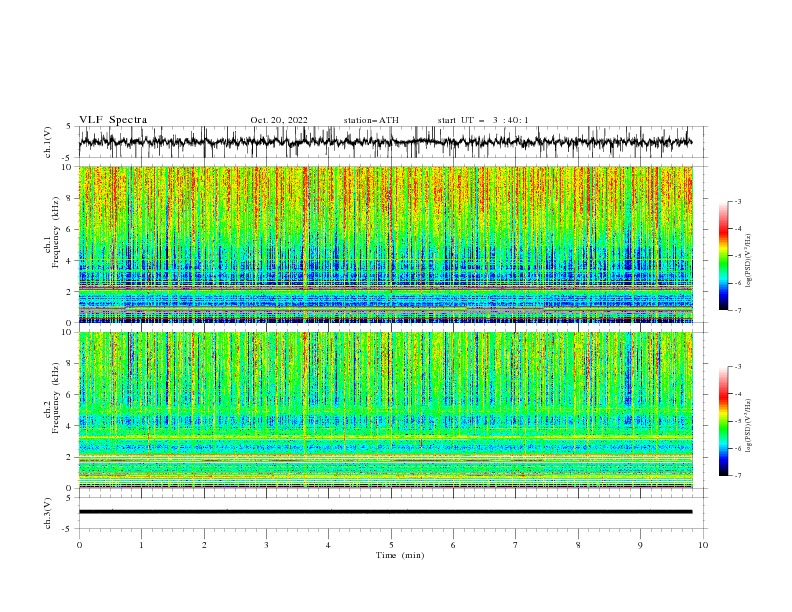Click the "-3" label on ch.1 color scale
Viewport: 792px width, 612px height.
pos(738,201)
